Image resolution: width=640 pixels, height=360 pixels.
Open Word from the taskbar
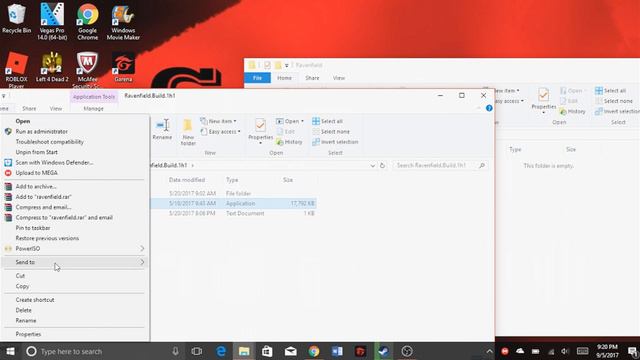point(337,351)
